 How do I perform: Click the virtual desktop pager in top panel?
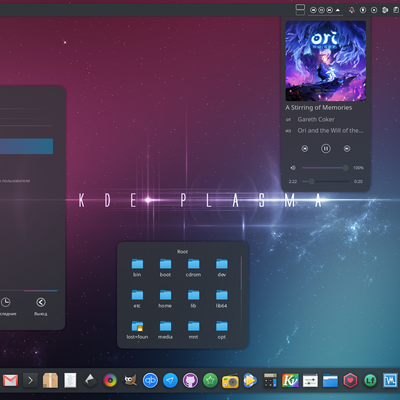pyautogui.click(x=300, y=9)
